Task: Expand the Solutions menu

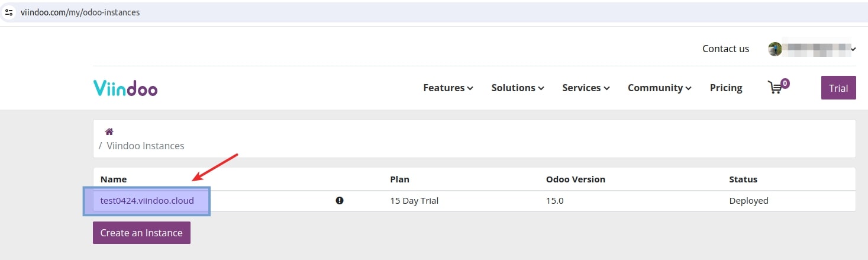Action: tap(518, 88)
